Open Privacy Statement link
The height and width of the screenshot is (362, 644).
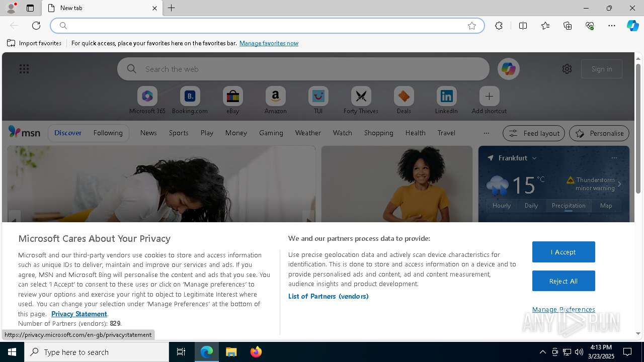[x=79, y=314]
